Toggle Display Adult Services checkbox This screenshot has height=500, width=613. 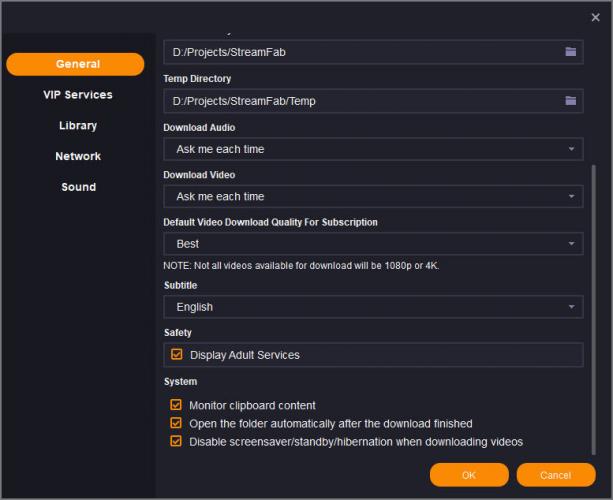click(177, 355)
